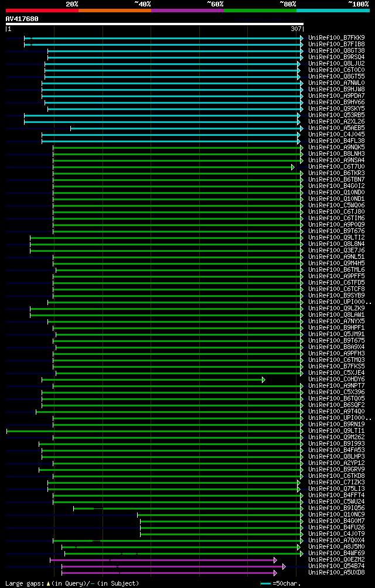Click the arrowhead ending the UniRef100_B9HJW8 bar
The height and width of the screenshot is (588, 375).
302,89
